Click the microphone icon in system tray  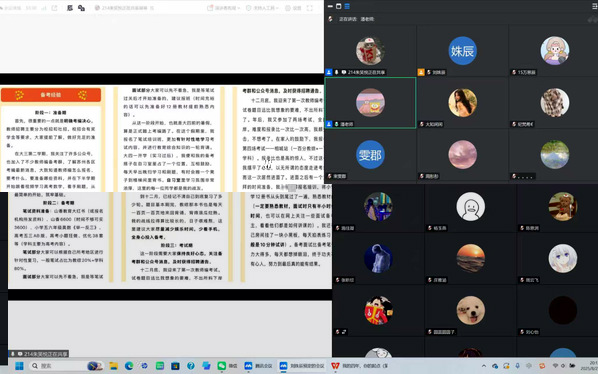518,366
